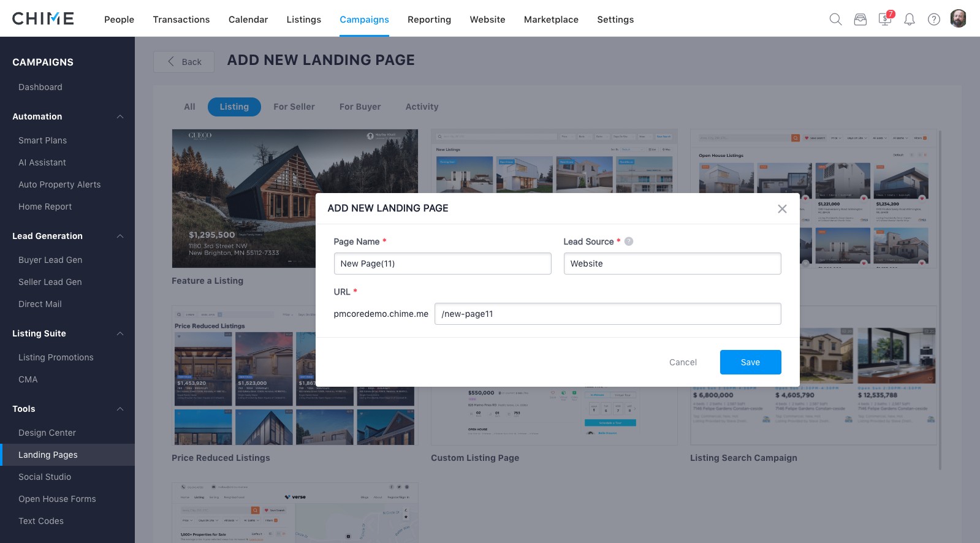
Task: Edit the Page Name field
Action: tap(443, 264)
